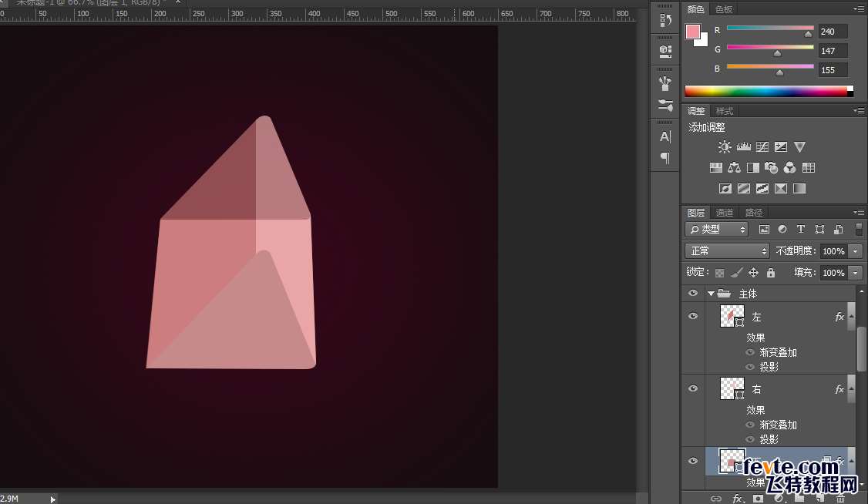Add a Posterize adjustment layer
This screenshot has height=504, width=868.
(x=743, y=189)
